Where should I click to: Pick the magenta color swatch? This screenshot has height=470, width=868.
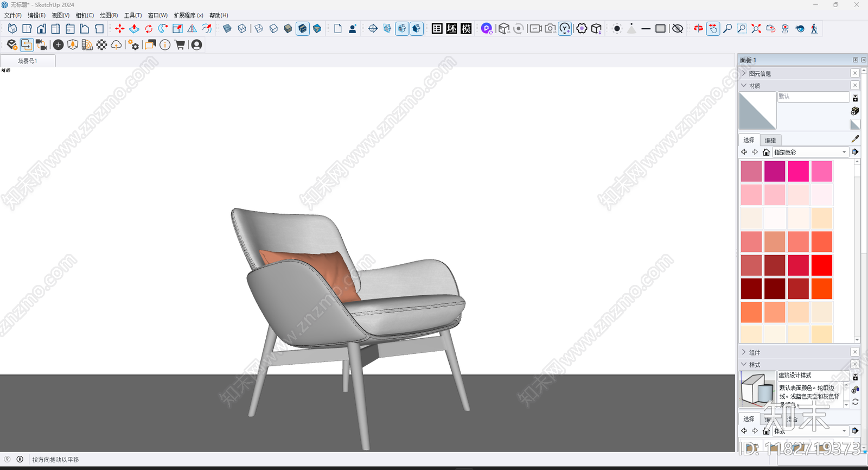775,171
